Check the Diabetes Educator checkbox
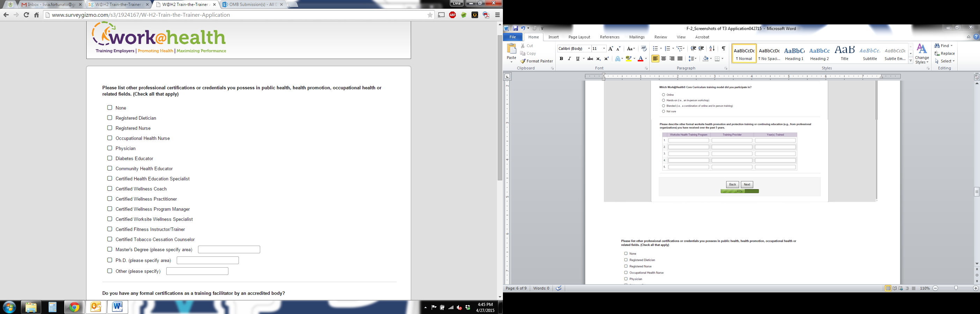The width and height of the screenshot is (980, 314). 110,158
